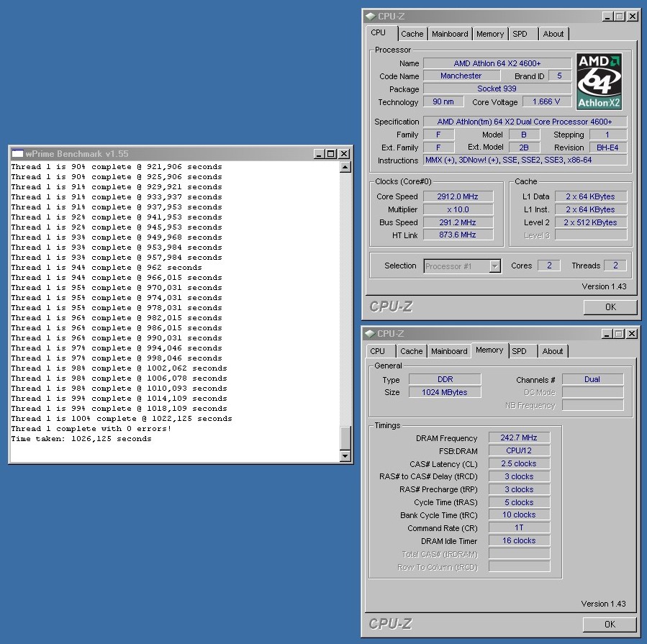647x644 pixels.
Task: Maximize the top CPU-Z window
Action: coord(620,17)
